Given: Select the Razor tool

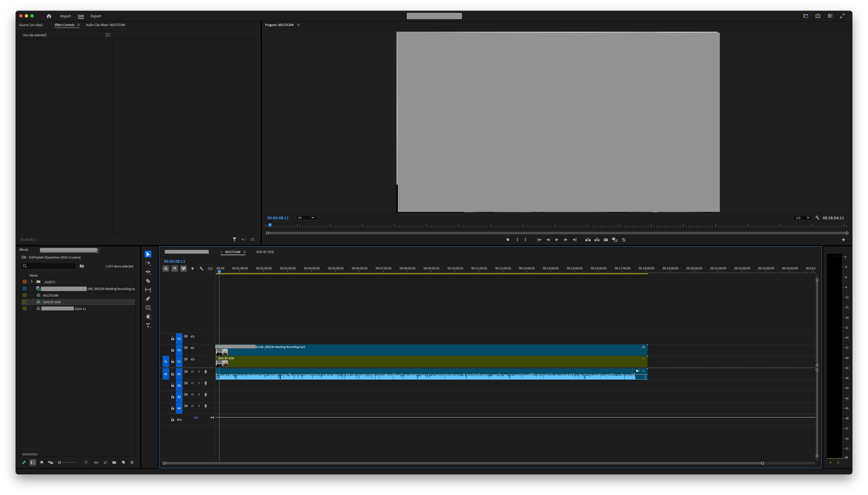Looking at the screenshot, I should coord(148,281).
